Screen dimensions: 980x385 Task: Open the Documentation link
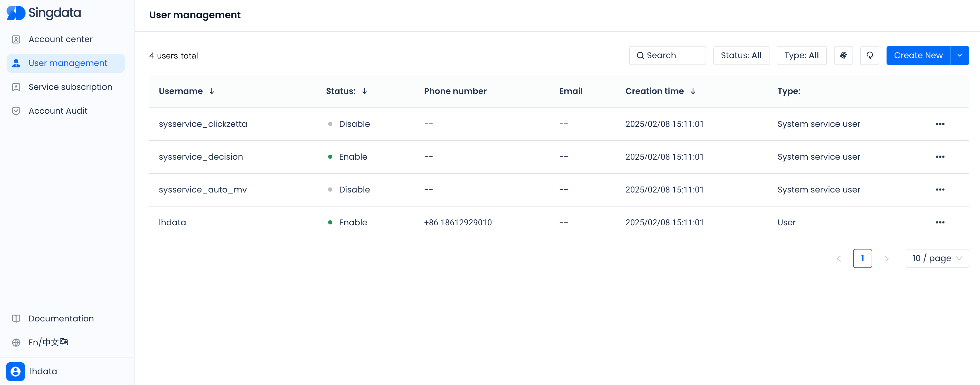(61, 318)
